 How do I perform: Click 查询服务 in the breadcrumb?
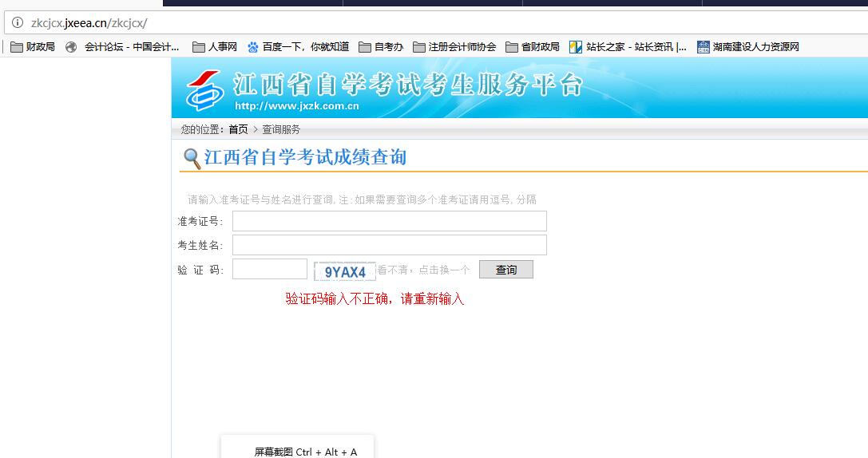pos(281,129)
